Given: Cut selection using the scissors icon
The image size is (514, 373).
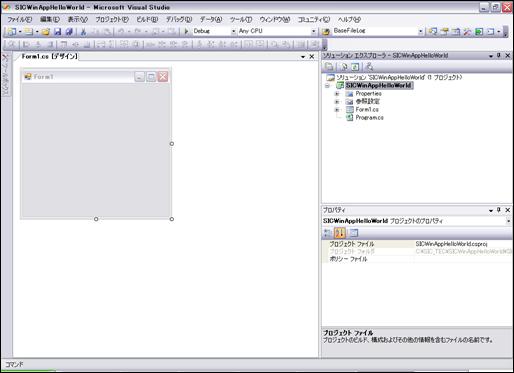Looking at the screenshot, I should 83,31.
